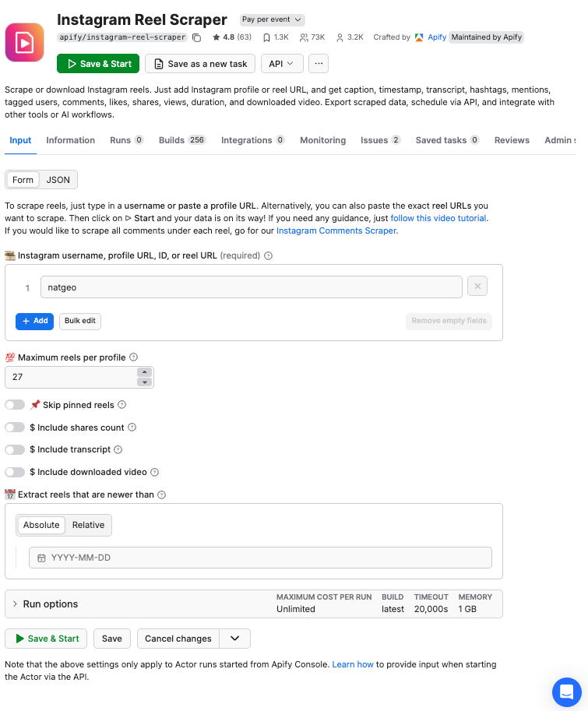The width and height of the screenshot is (588, 711).
Task: Open the Instagram Comments Scraper link
Action: click(335, 231)
